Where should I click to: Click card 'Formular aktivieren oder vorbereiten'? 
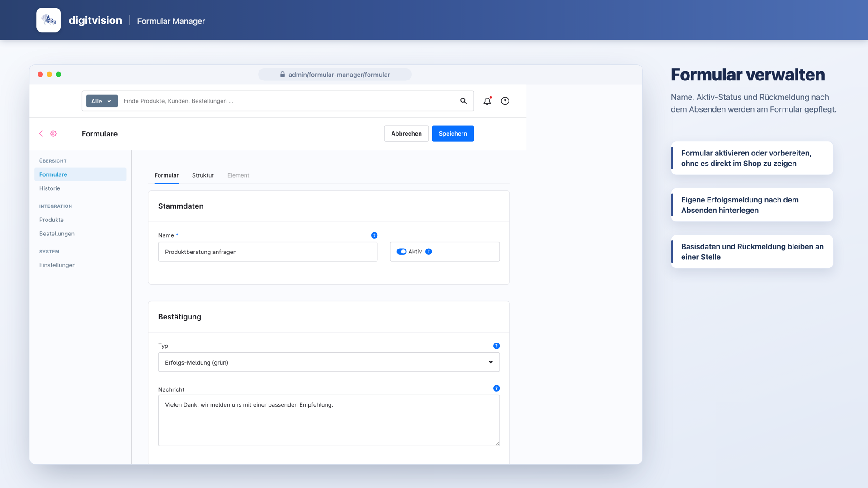pos(752,158)
